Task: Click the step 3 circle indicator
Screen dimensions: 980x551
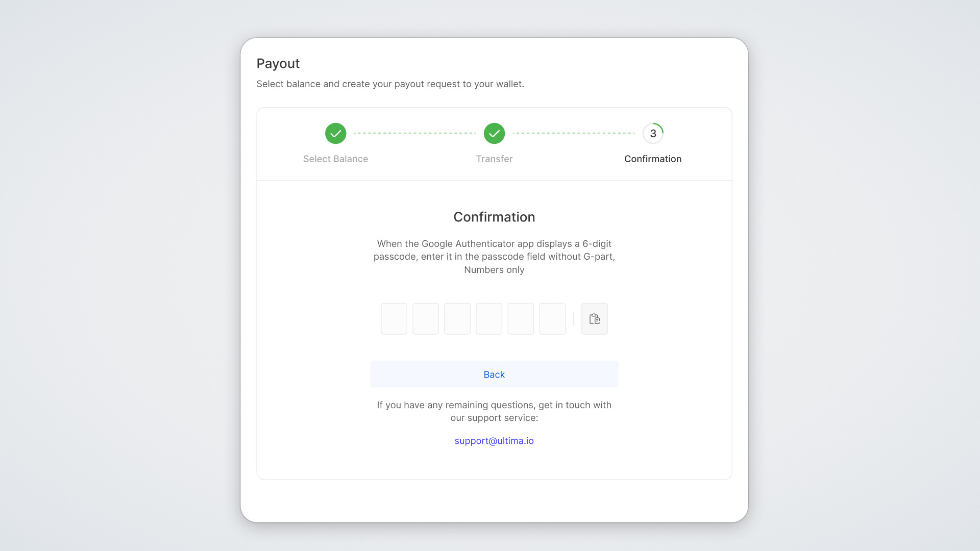Action: (x=653, y=134)
